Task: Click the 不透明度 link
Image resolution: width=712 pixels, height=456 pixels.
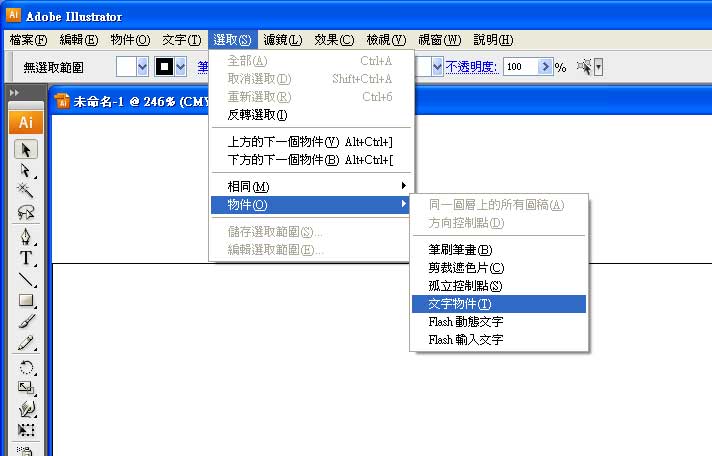Action: pyautogui.click(x=471, y=67)
